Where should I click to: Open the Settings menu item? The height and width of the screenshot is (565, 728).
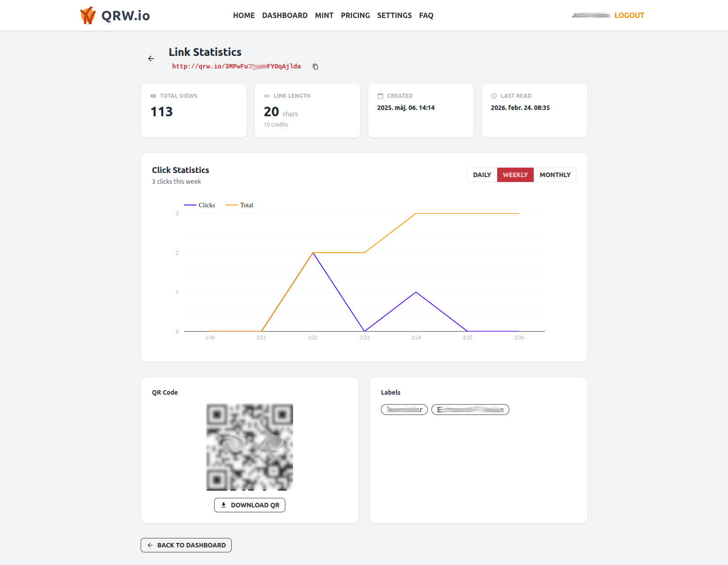pos(394,15)
